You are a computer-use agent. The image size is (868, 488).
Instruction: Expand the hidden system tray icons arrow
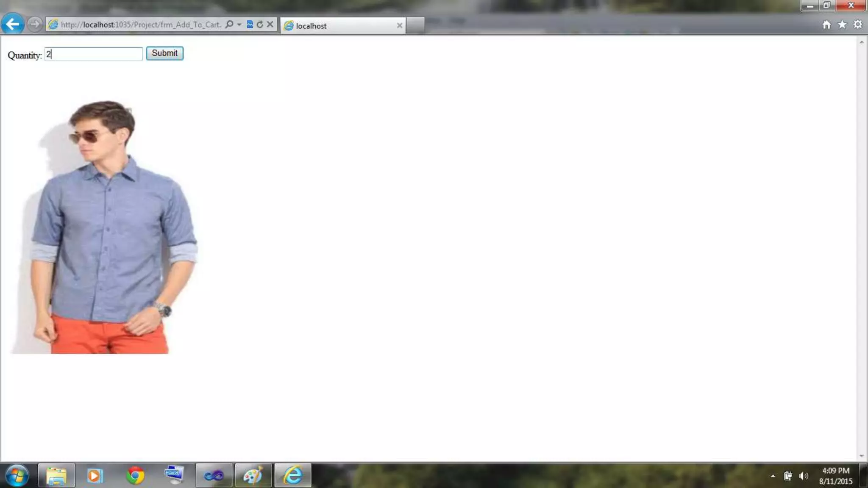(773, 476)
